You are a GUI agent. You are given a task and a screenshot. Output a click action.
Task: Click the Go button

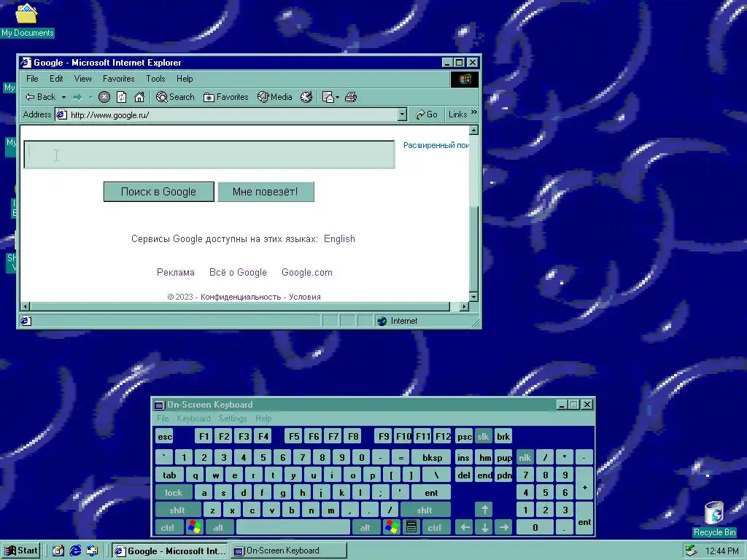(426, 114)
